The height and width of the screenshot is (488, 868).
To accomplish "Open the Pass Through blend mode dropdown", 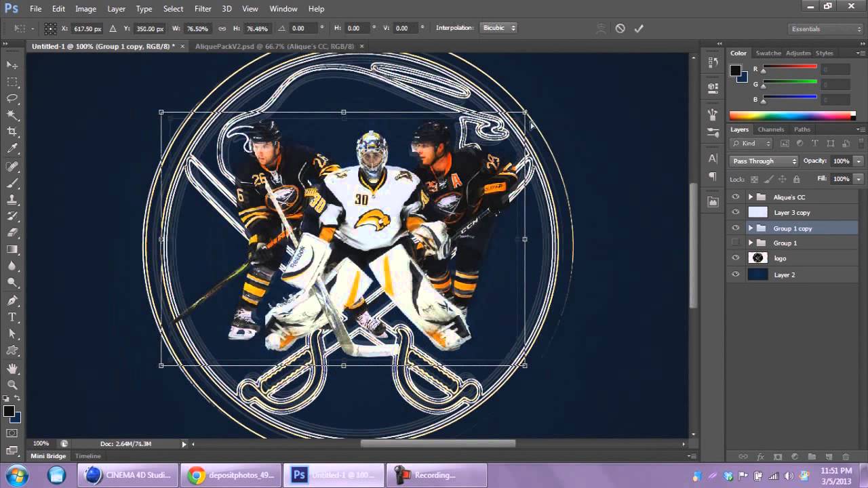I will click(x=764, y=161).
